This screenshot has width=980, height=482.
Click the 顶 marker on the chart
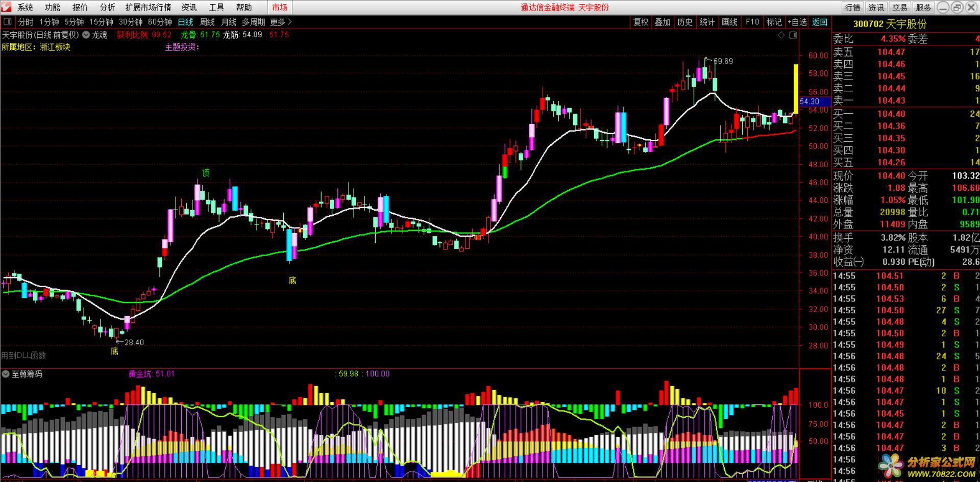tap(206, 173)
